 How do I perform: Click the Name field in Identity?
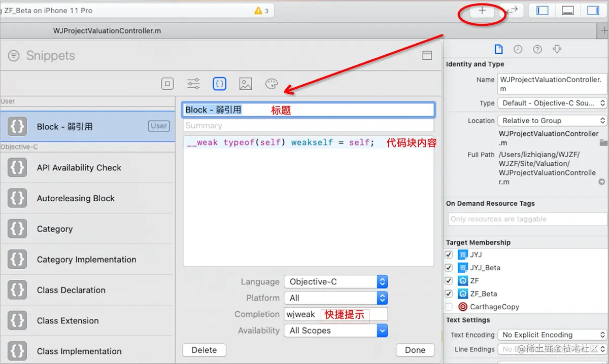coord(552,84)
